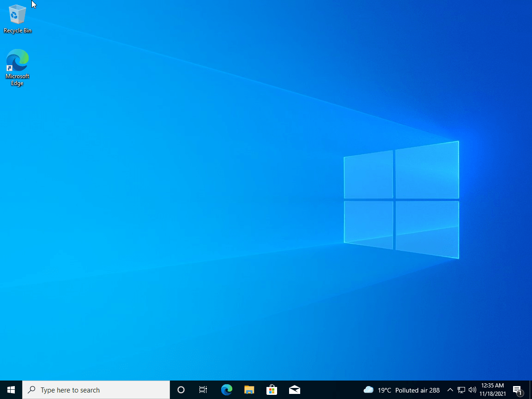Expand the hidden system tray icons chevron
The width and height of the screenshot is (532, 399).
(450, 390)
